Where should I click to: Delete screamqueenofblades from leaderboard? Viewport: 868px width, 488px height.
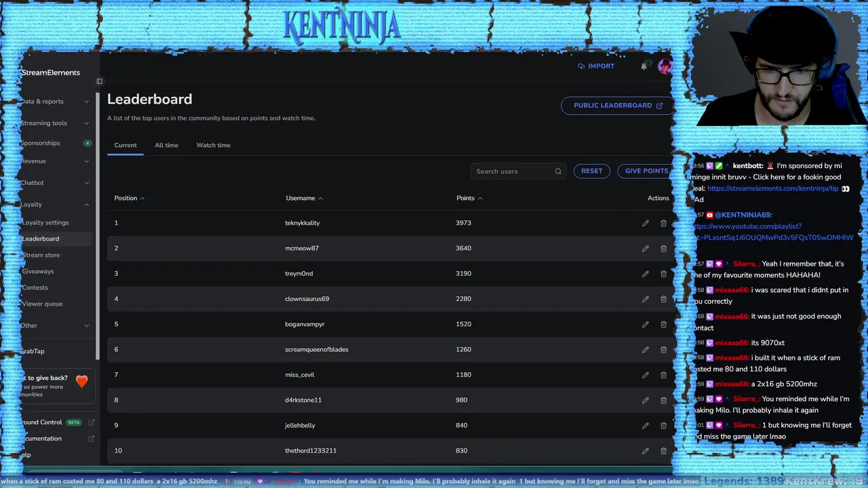point(663,350)
